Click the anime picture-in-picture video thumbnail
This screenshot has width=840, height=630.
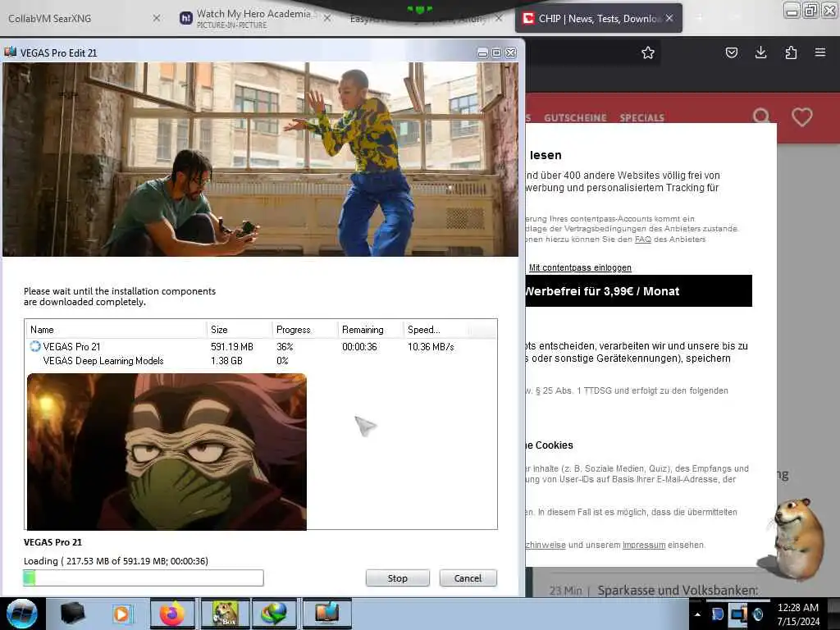click(167, 452)
